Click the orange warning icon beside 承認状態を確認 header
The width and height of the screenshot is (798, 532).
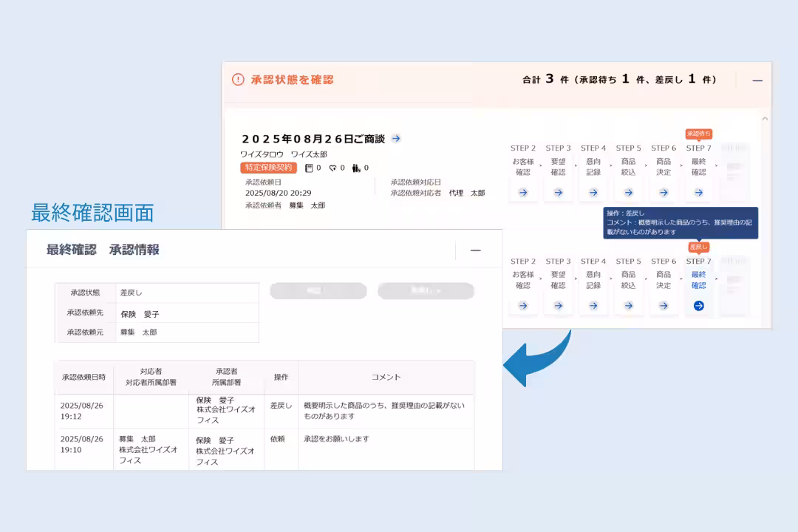(237, 78)
